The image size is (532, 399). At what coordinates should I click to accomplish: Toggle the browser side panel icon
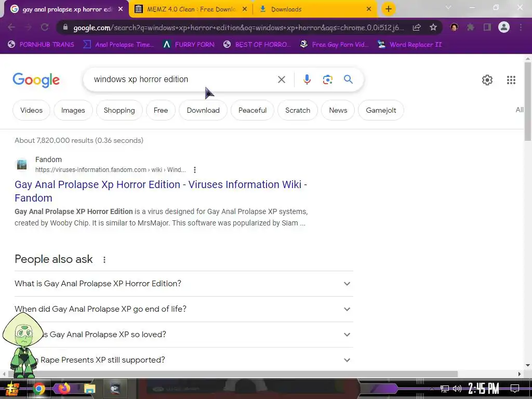click(487, 27)
